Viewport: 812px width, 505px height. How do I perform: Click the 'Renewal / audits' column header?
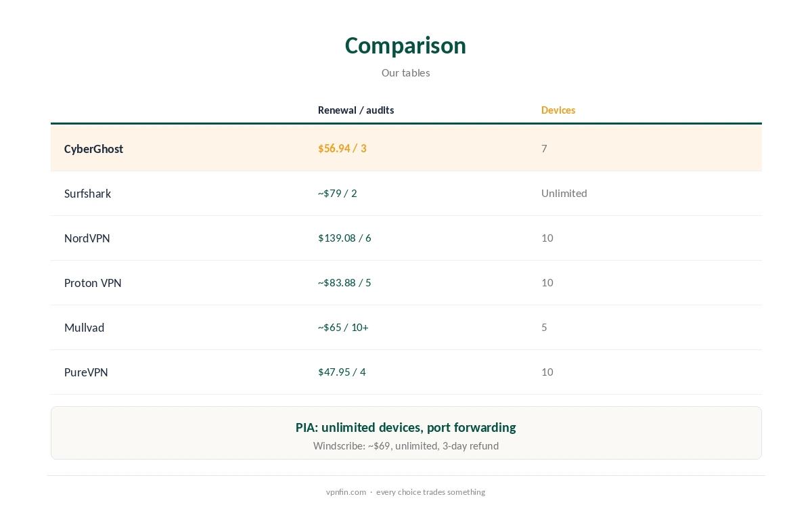coord(356,110)
